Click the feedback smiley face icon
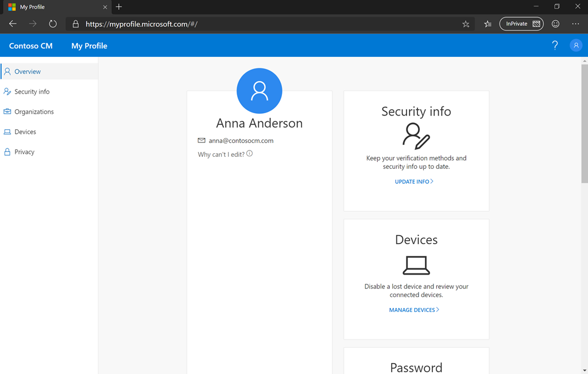This screenshot has height=374, width=588. click(555, 24)
